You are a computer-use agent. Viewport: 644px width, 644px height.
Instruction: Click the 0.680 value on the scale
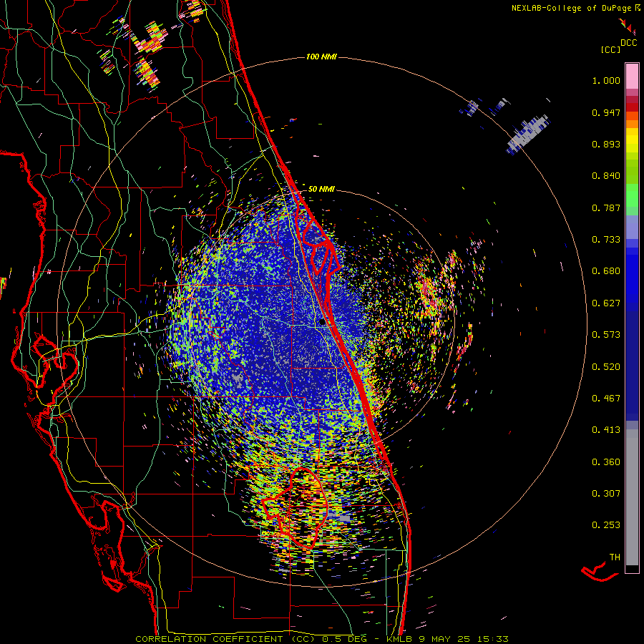pos(606,271)
